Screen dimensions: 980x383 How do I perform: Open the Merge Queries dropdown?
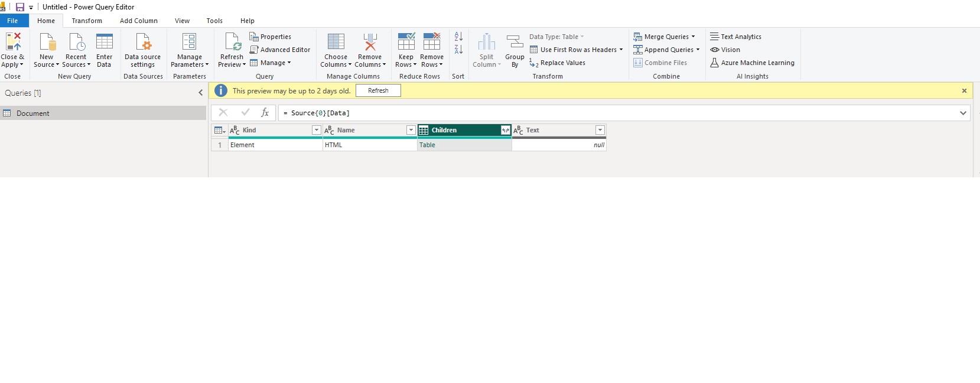(694, 37)
